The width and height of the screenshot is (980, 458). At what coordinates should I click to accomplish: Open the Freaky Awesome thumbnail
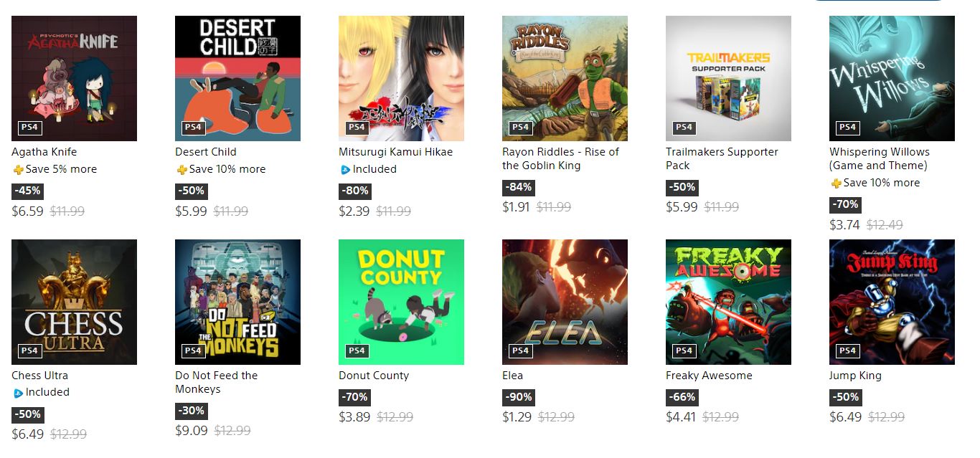728,302
